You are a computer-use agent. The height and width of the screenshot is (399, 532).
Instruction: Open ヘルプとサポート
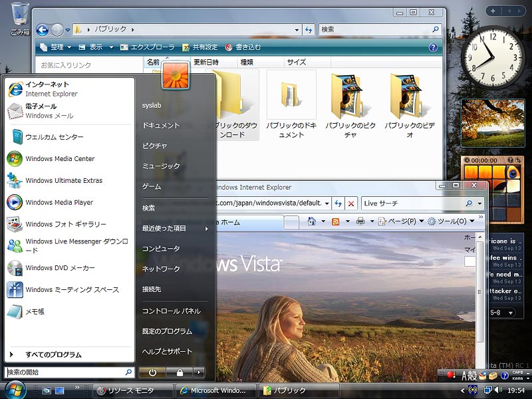(167, 352)
